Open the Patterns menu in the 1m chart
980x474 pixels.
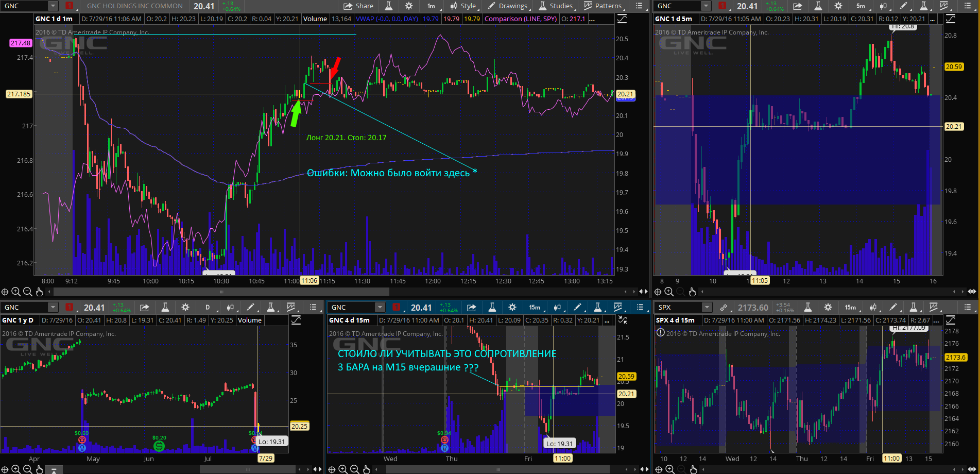(x=603, y=6)
